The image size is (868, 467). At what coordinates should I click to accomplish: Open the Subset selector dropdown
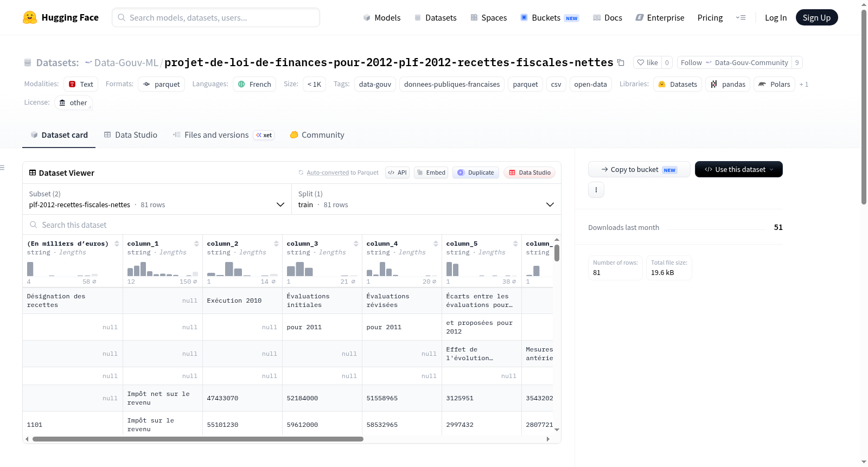(157, 199)
